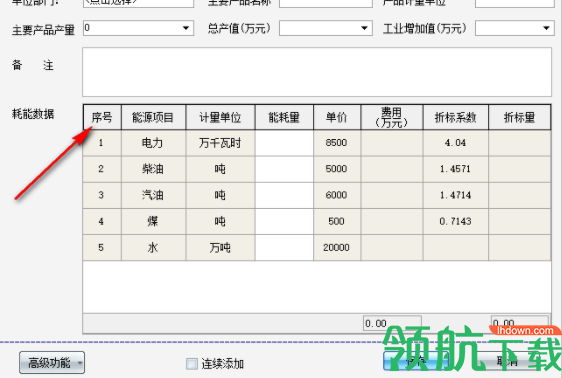Select the 柴油 energy item cell
Image resolution: width=562 pixels, height=378 pixels.
[153, 169]
